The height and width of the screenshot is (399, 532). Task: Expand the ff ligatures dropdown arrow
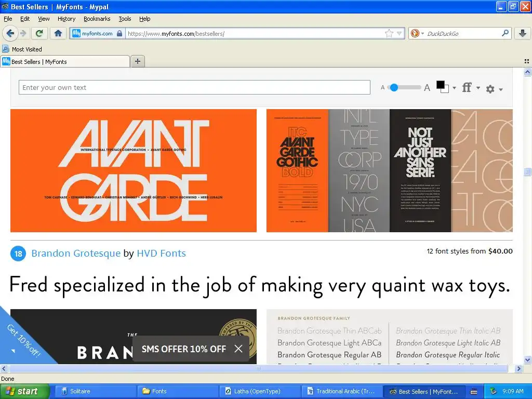[478, 88]
